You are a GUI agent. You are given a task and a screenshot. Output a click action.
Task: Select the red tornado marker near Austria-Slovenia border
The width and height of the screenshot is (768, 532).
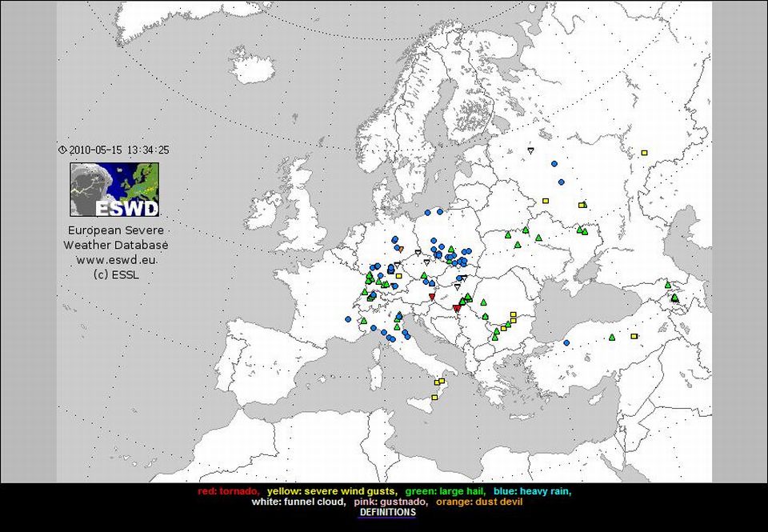[432, 296]
